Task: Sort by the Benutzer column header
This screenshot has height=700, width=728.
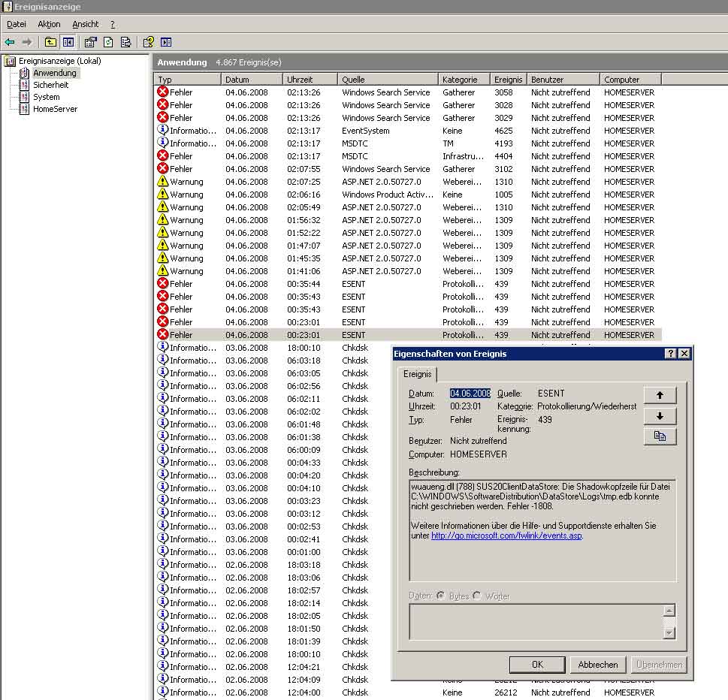Action: coord(563,80)
